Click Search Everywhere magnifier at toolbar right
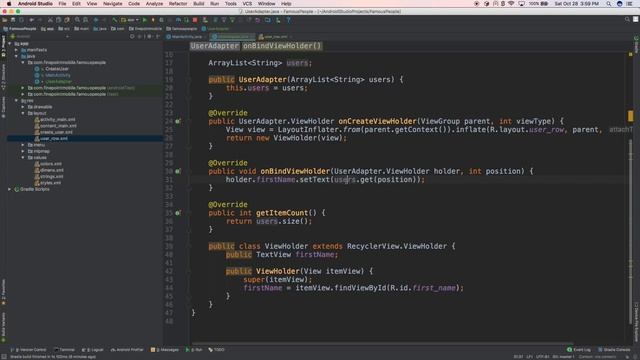Image resolution: width=640 pixels, height=360 pixels. 627,20
